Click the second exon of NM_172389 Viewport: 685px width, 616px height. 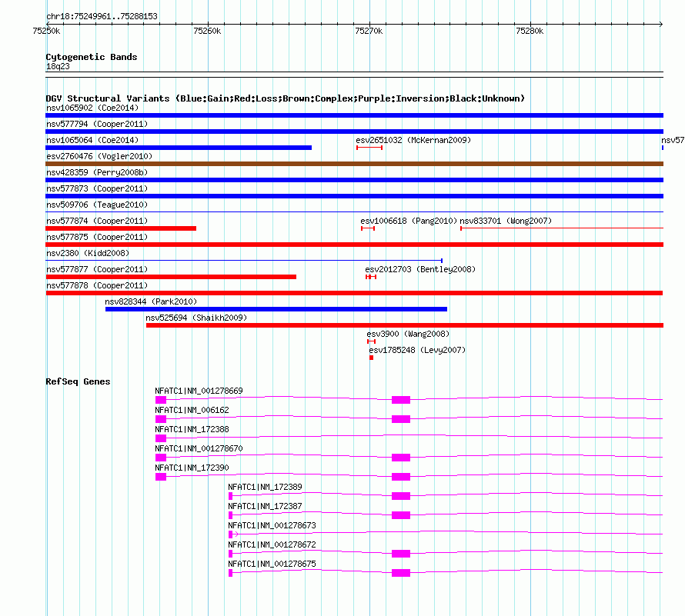click(x=401, y=496)
